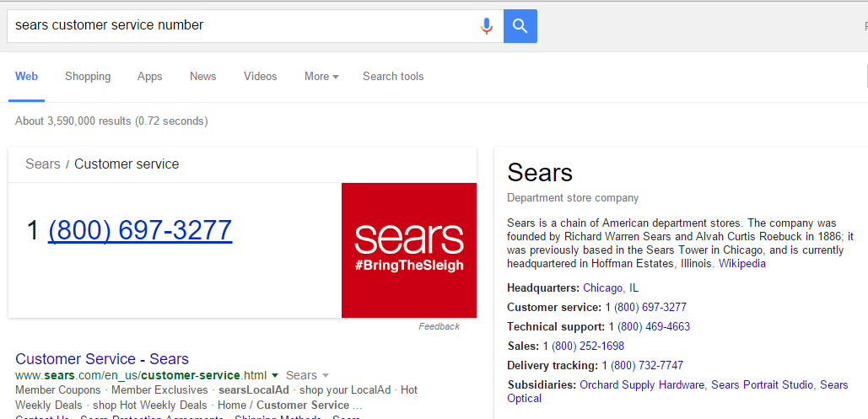
Task: Click Technical support number 1 (800) 469-4663
Action: pyautogui.click(x=650, y=326)
